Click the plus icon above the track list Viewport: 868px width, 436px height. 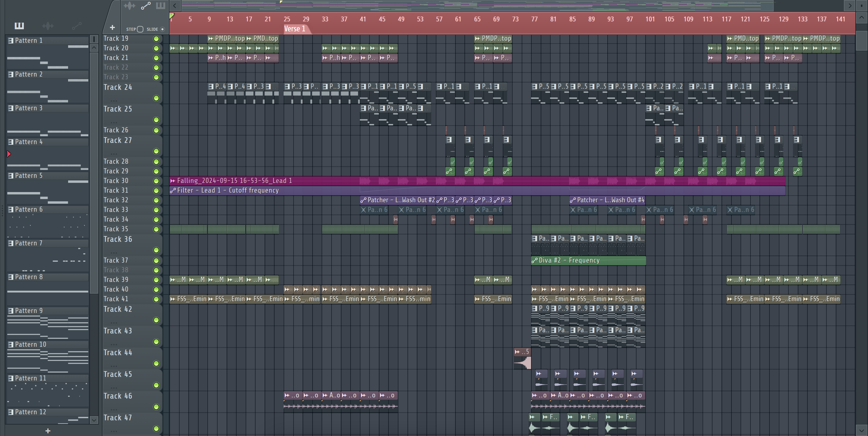[x=112, y=28]
